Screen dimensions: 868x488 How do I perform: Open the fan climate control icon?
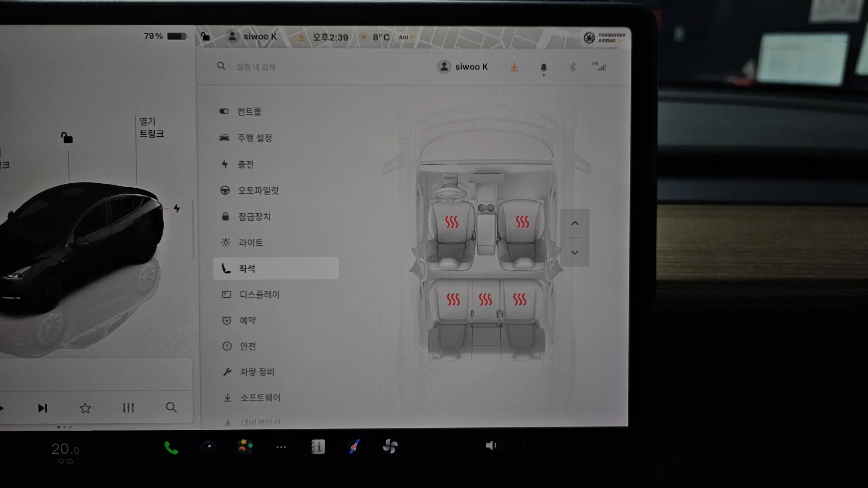(x=390, y=446)
